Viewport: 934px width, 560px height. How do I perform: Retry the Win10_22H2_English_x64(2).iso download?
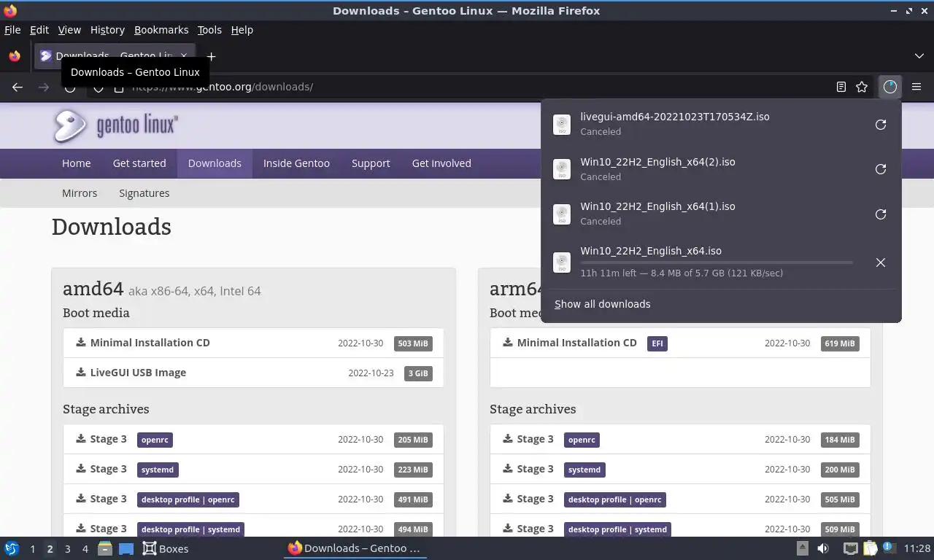(881, 169)
